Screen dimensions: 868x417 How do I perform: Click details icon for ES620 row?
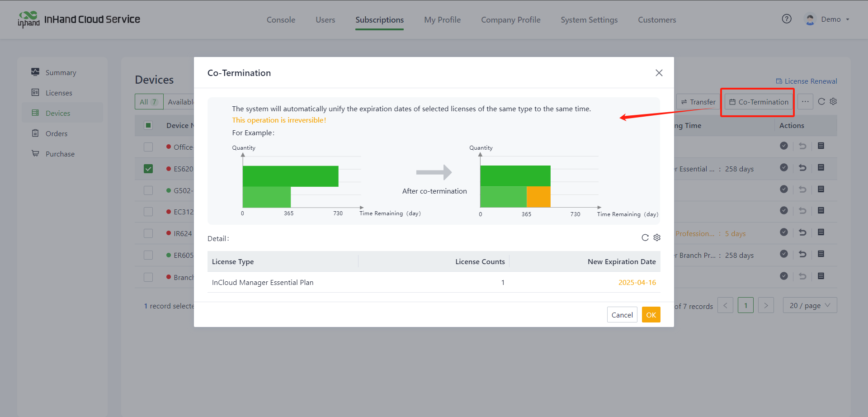click(x=821, y=168)
